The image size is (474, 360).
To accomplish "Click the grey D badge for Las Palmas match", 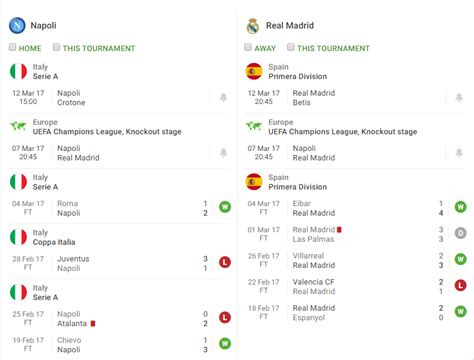I will [461, 233].
